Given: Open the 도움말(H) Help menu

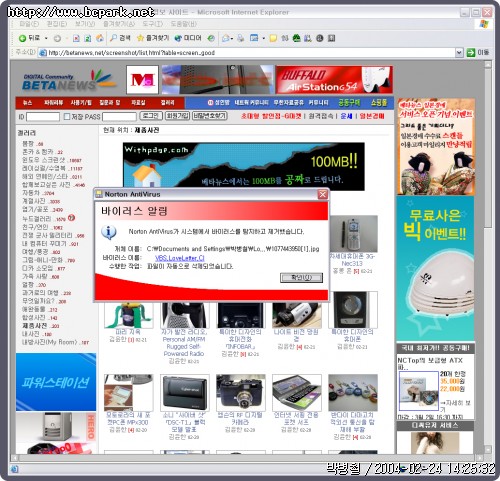Looking at the screenshot, I should click(184, 24).
